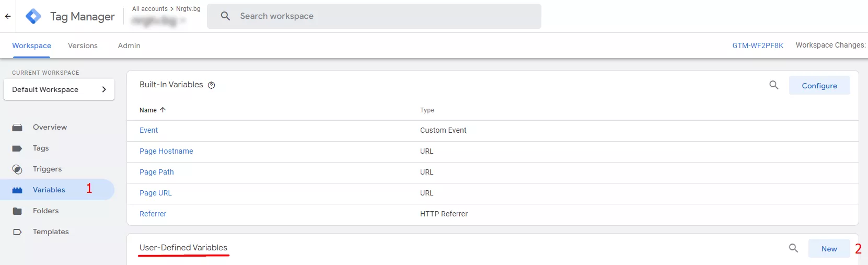Open the Referrer variable link
Image resolution: width=868 pixels, height=265 pixels.
coord(153,214)
